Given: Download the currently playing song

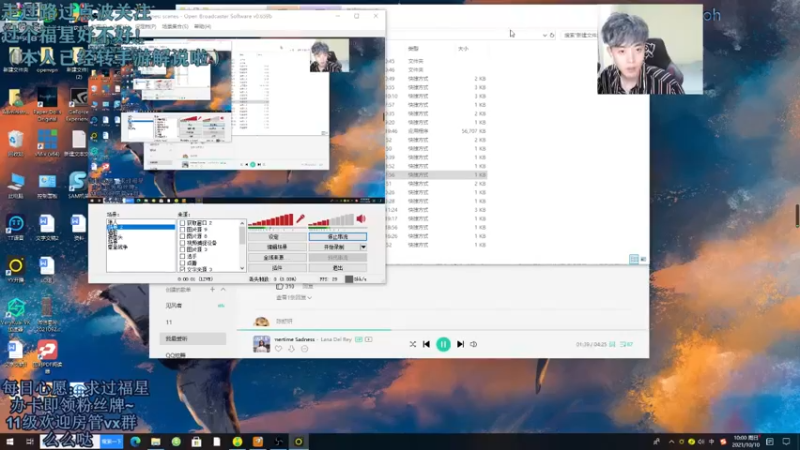Looking at the screenshot, I should [291, 349].
